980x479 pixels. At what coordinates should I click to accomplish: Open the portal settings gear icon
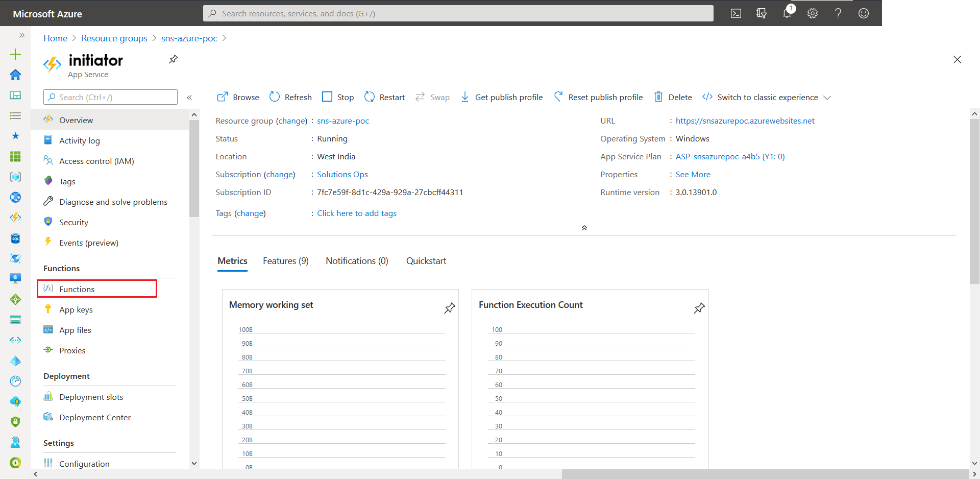pos(813,13)
